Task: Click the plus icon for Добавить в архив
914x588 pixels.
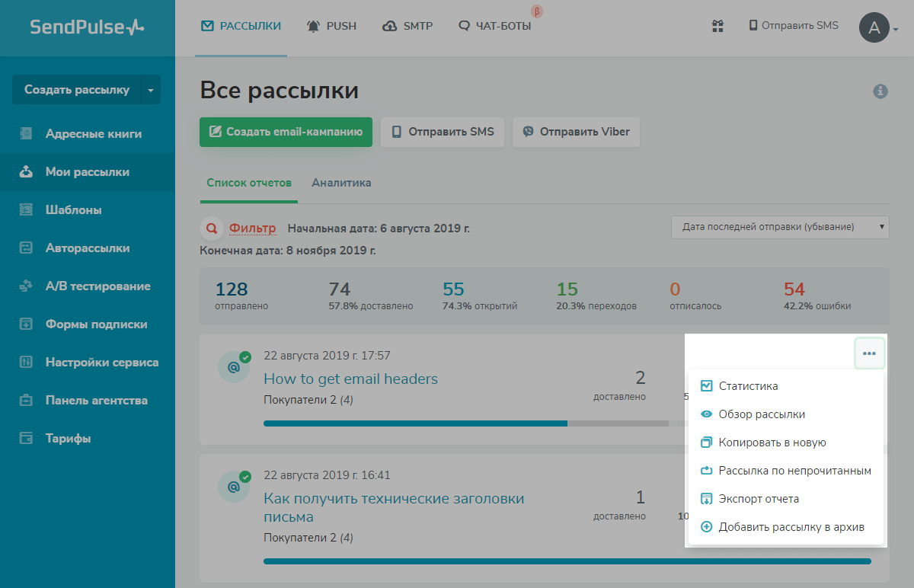Action: [706, 527]
